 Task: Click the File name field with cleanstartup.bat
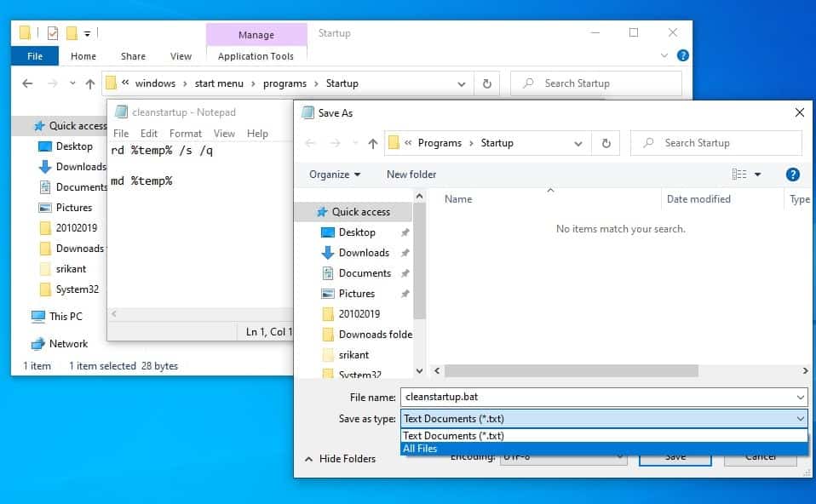[596, 398]
